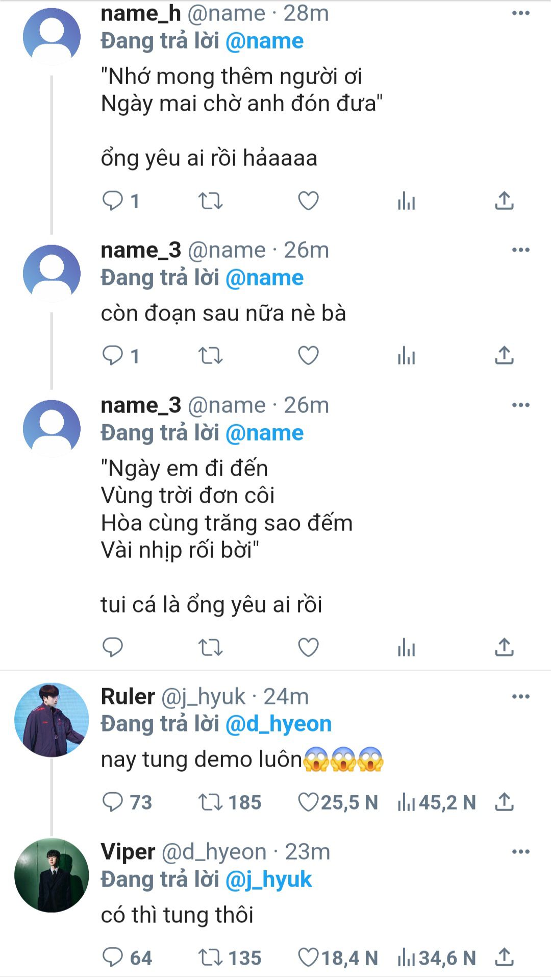
Task: Retweet Viper's tweet with 135 retweets
Action: (210, 958)
